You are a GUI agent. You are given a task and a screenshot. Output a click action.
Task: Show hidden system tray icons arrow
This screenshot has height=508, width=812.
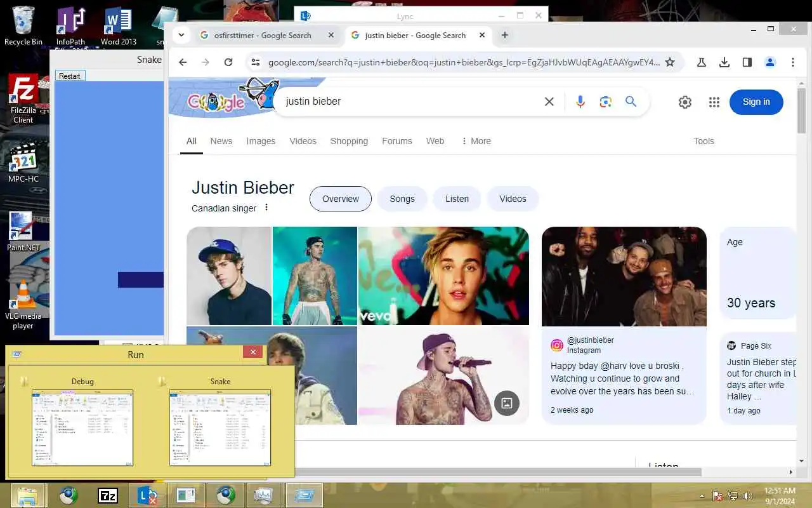coord(702,496)
